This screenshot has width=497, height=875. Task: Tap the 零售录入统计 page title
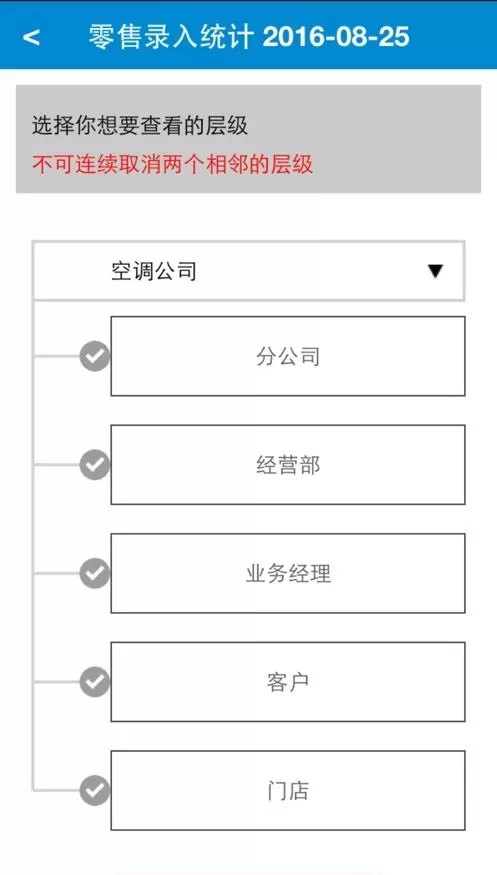coord(172,37)
